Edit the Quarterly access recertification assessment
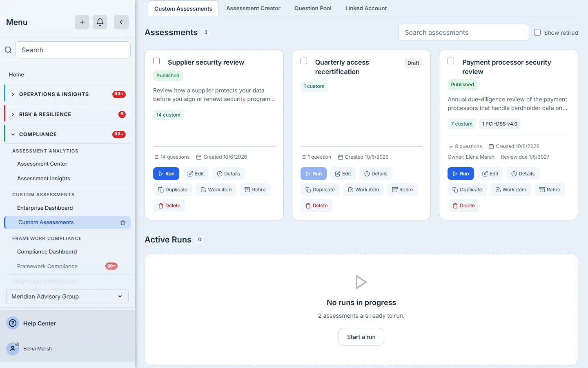Screen dimensions: 588x368 (x=343, y=174)
